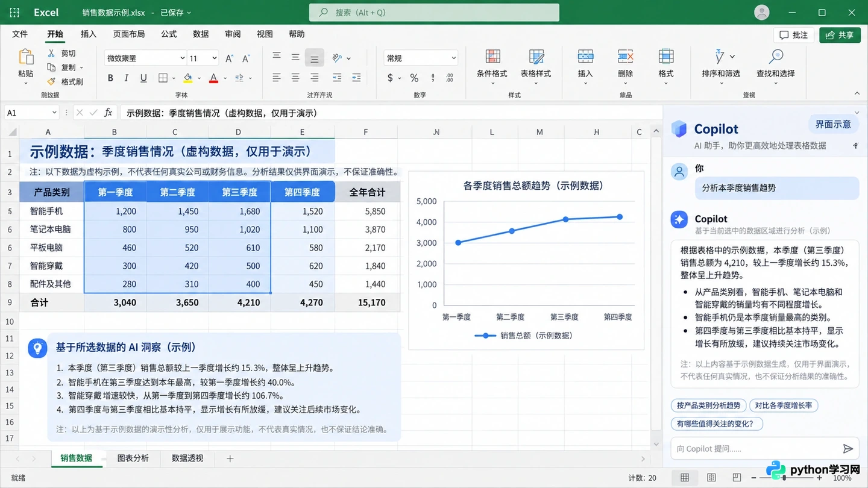Click the formula bar confirm checkmark
The width and height of the screenshot is (868, 488).
(93, 113)
